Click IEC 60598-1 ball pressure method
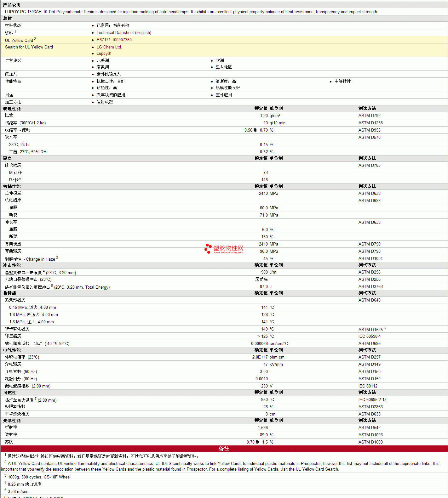This screenshot has width=448, height=498. (369, 336)
